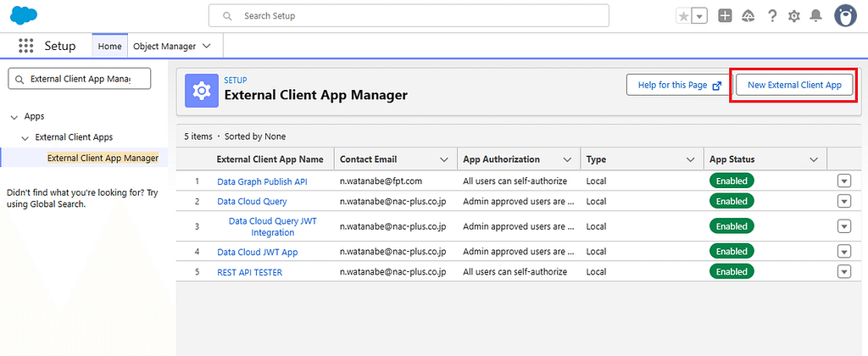This screenshot has width=868, height=356.
Task: Click the Quick Find search box
Action: coord(79,79)
